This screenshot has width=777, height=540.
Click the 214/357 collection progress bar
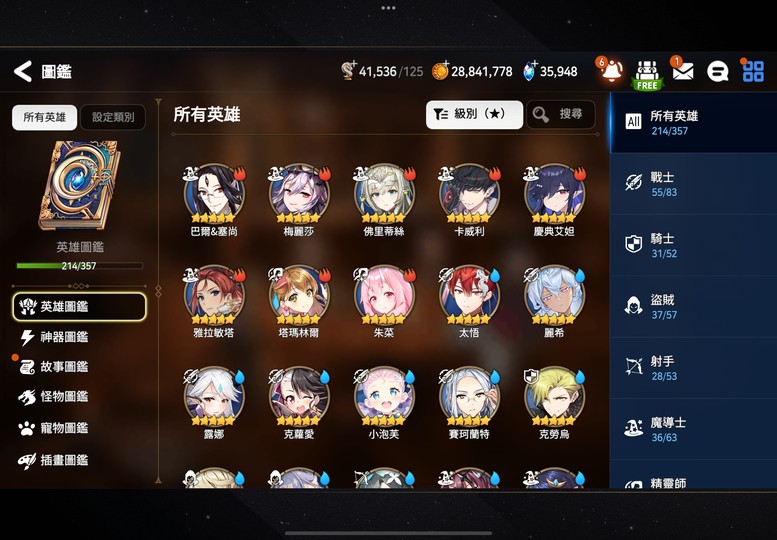[79, 266]
